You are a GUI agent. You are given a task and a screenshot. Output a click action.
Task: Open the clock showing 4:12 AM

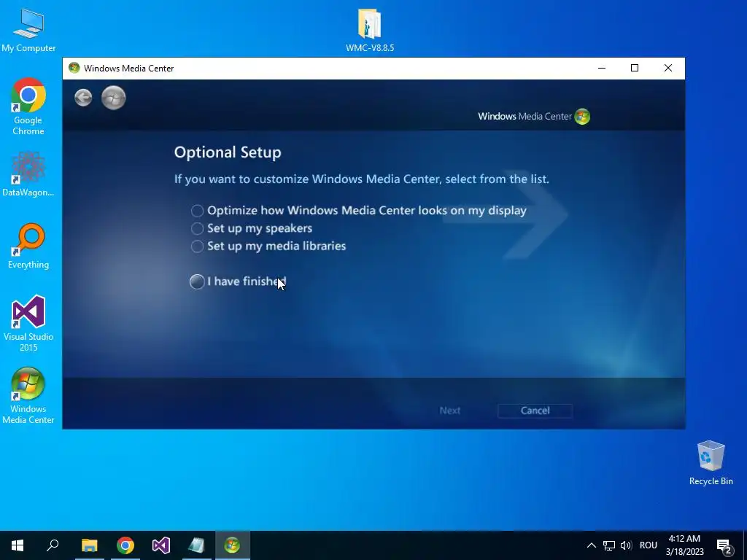pos(684,545)
